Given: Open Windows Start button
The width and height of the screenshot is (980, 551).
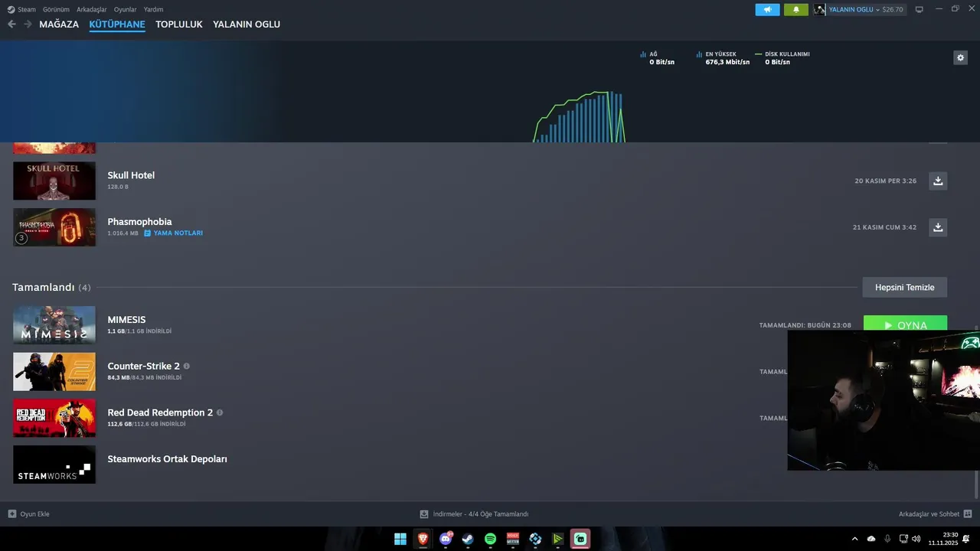Looking at the screenshot, I should coord(400,539).
